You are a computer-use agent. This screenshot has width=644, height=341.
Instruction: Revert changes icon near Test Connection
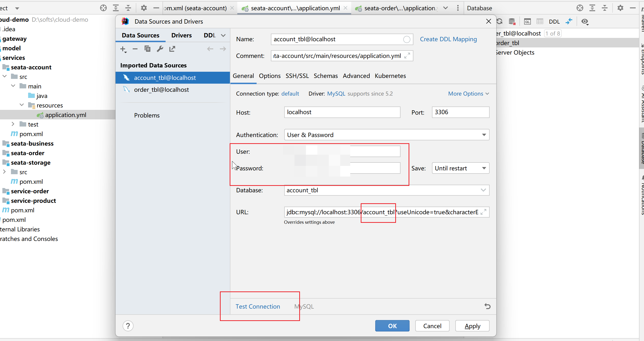point(487,306)
